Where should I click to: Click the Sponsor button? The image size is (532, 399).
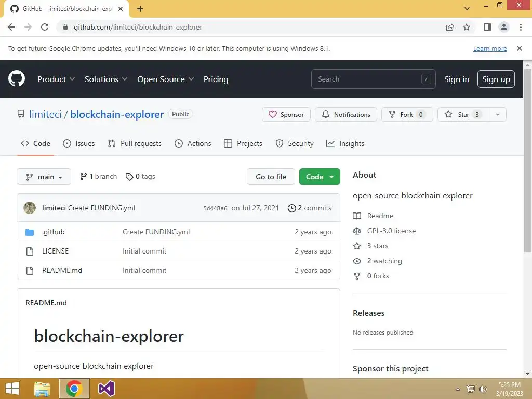286,115
